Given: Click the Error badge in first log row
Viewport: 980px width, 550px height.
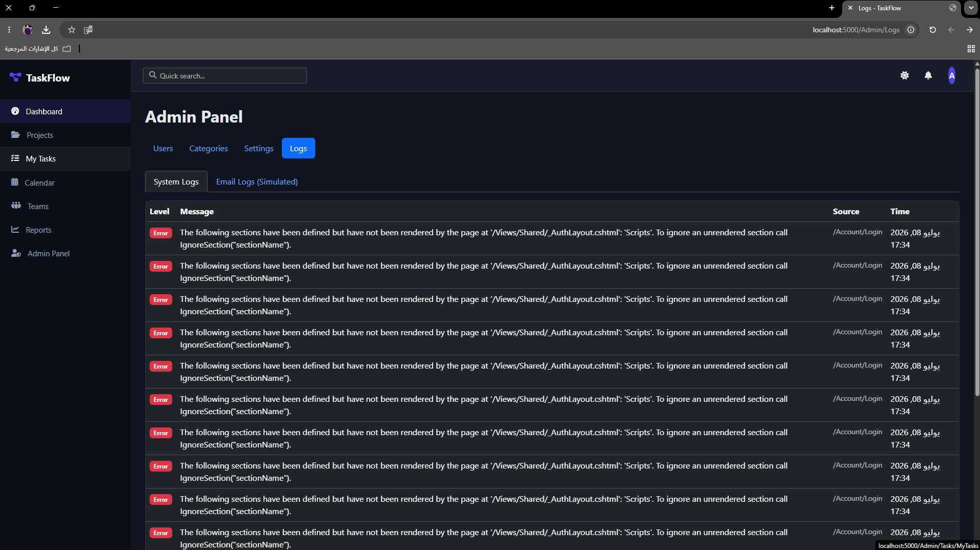Looking at the screenshot, I should [x=161, y=233].
